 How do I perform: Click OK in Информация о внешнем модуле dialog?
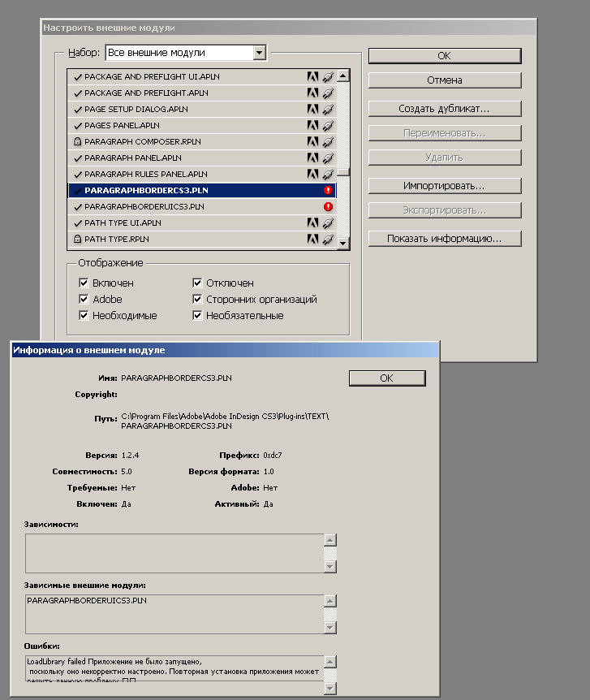pyautogui.click(x=387, y=378)
